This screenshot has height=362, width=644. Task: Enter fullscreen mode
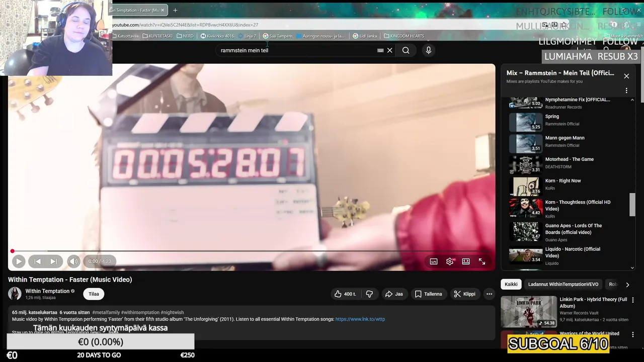tap(482, 261)
